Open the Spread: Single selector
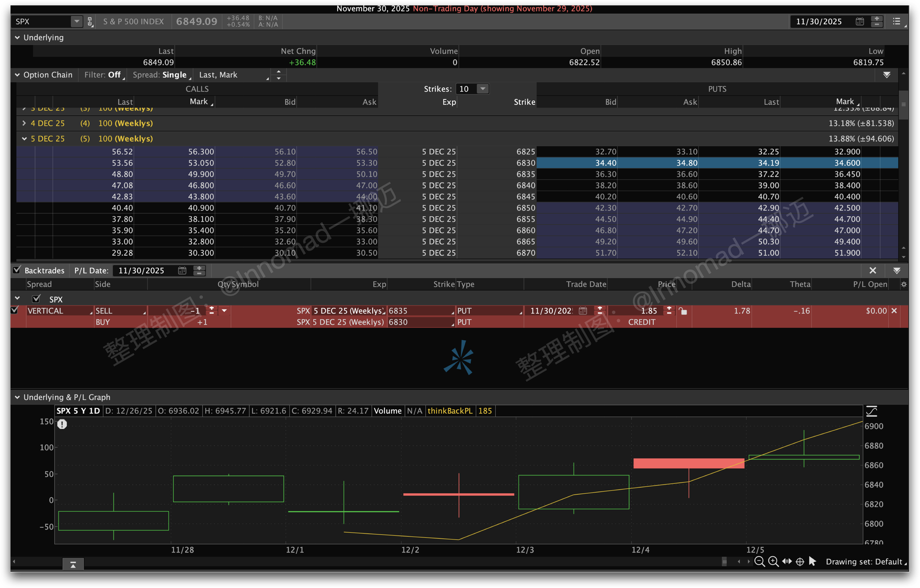 coord(161,75)
